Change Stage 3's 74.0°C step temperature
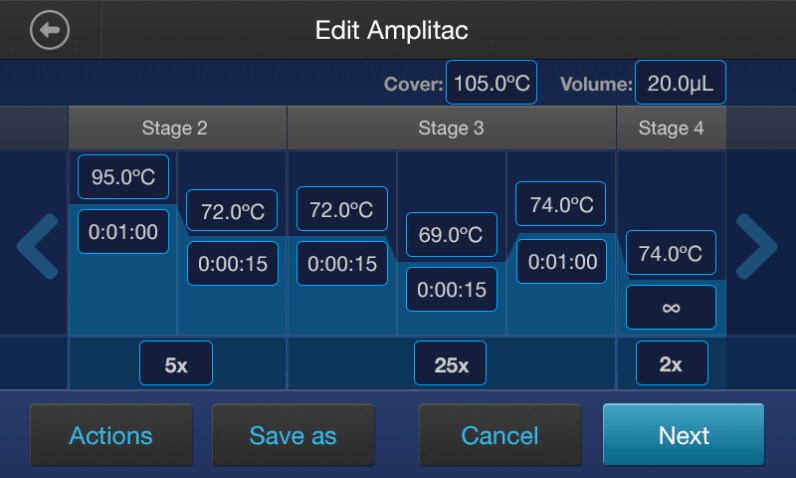This screenshot has height=478, width=796. pos(561,205)
